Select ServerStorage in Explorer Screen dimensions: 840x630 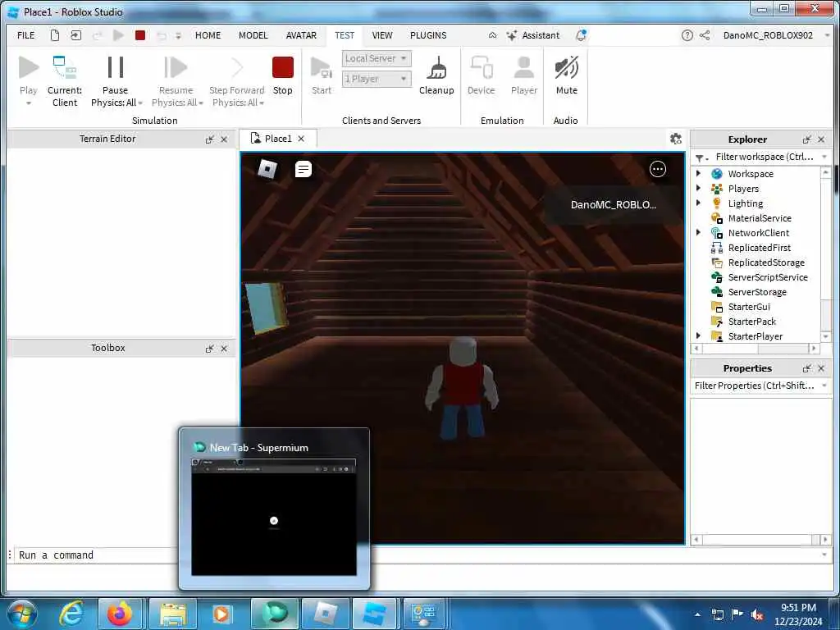pyautogui.click(x=757, y=292)
